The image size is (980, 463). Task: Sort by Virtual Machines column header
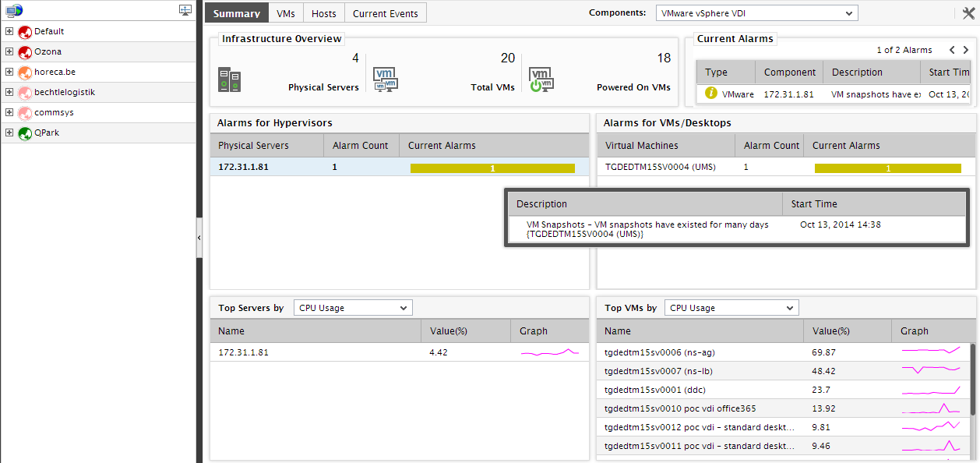[x=666, y=146]
